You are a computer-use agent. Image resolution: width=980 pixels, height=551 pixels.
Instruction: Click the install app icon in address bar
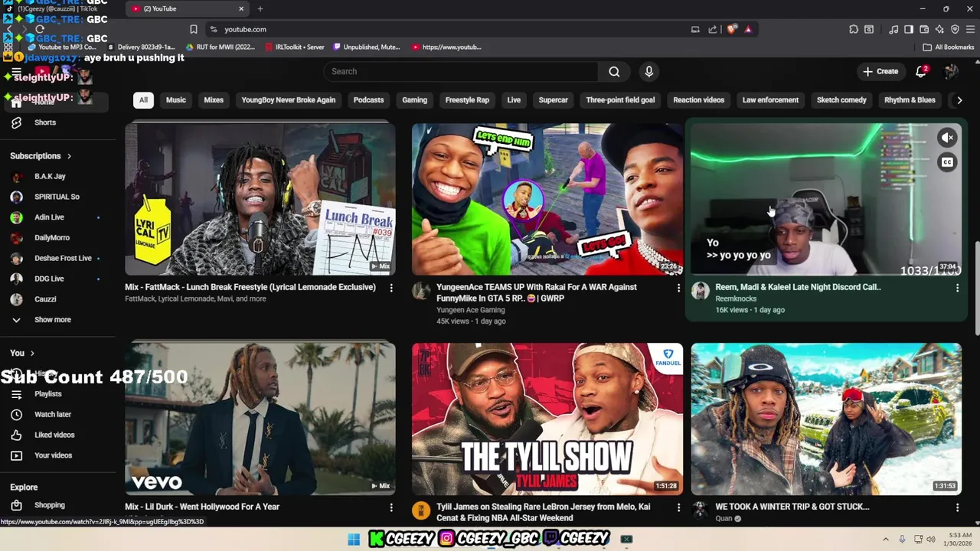coord(695,29)
